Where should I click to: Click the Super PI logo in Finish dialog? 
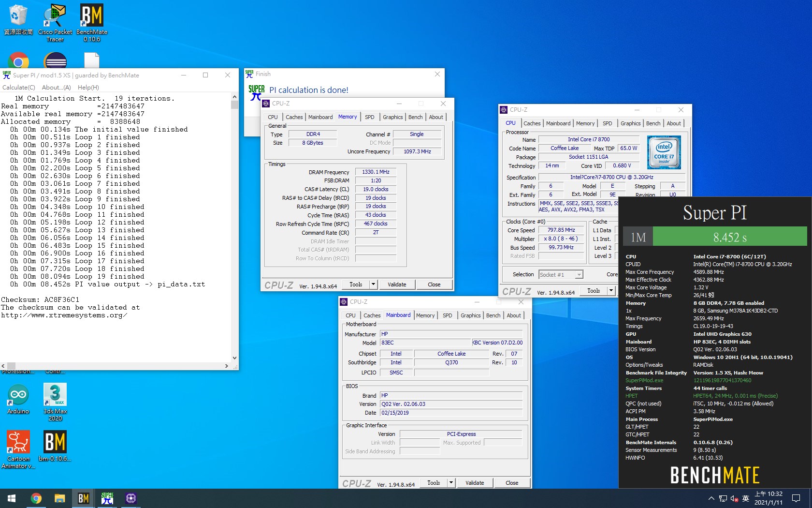click(256, 92)
